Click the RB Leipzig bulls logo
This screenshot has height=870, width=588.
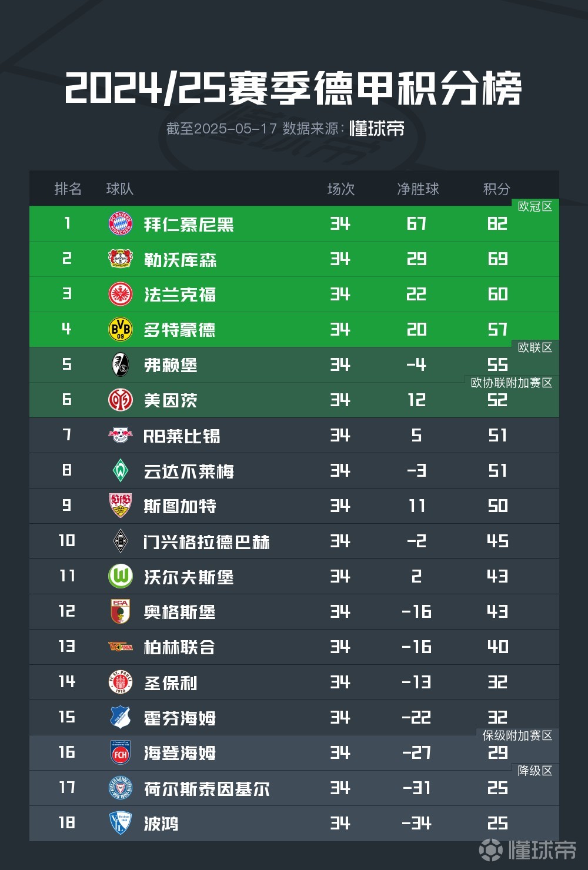(121, 436)
